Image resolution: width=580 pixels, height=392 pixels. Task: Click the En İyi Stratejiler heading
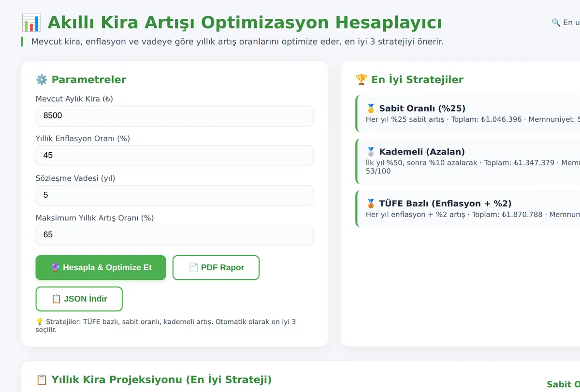pos(409,80)
